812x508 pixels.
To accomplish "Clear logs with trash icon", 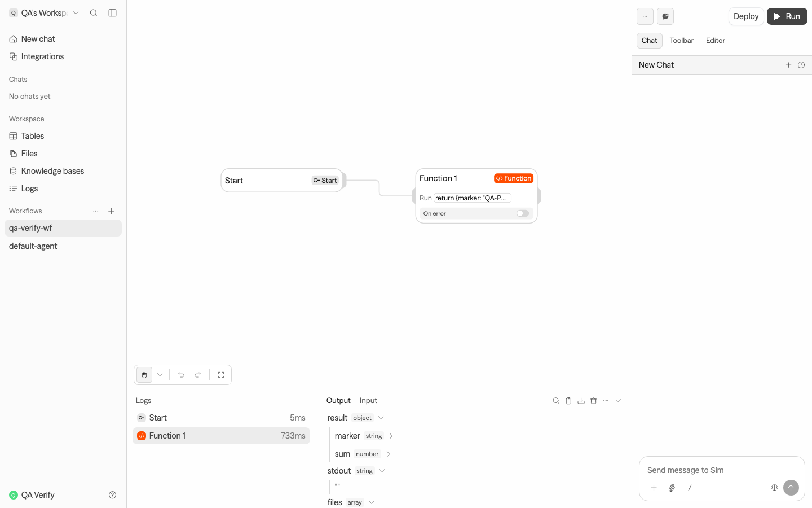I will tap(593, 401).
